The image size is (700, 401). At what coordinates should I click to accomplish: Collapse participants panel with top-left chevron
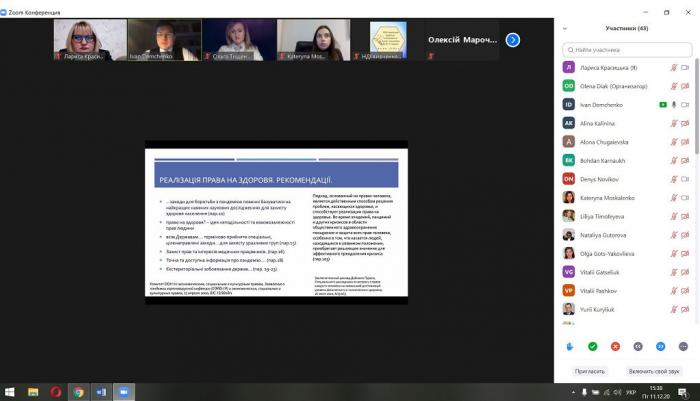(x=565, y=29)
